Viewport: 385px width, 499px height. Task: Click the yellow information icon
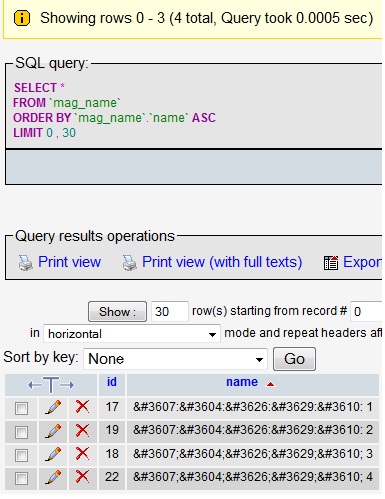coord(22,18)
